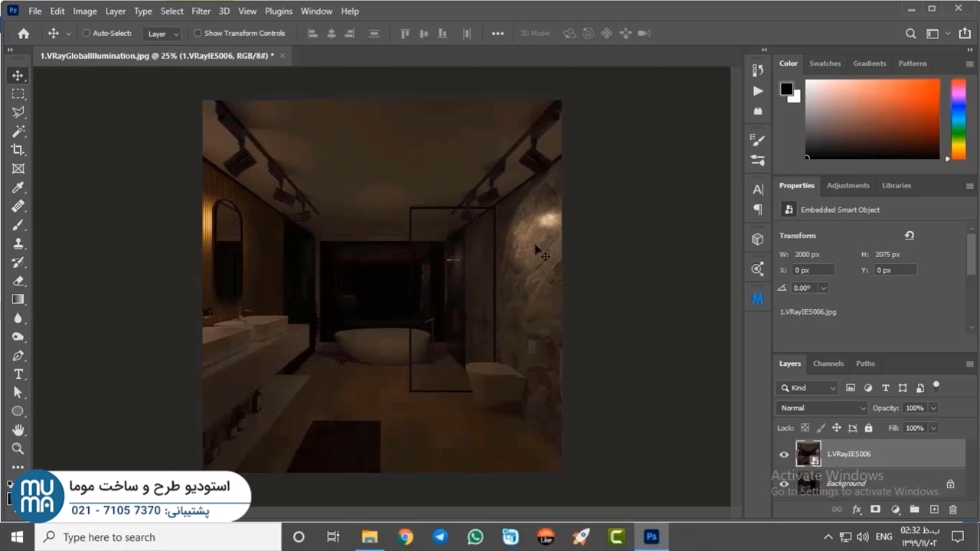Open the Filter menu
This screenshot has height=551, width=980.
(201, 11)
